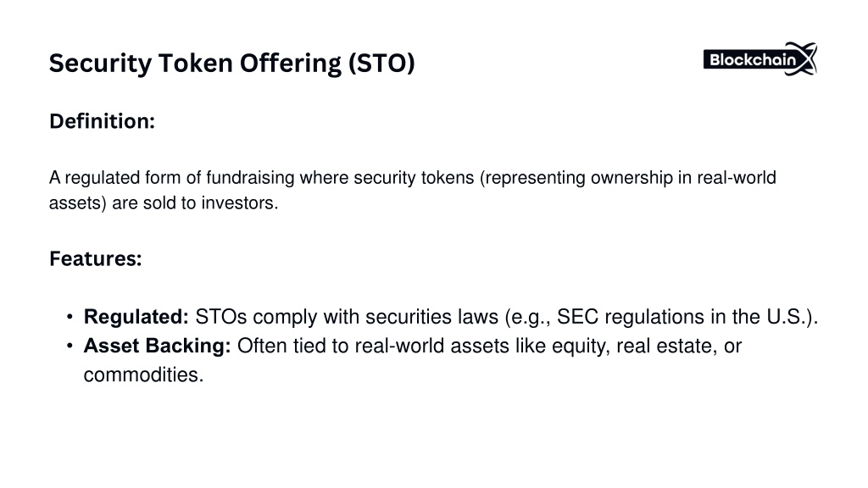Viewport: 868px width, 488px height.
Task: Click 'assets) are sold to investors.' line
Action: [164, 203]
